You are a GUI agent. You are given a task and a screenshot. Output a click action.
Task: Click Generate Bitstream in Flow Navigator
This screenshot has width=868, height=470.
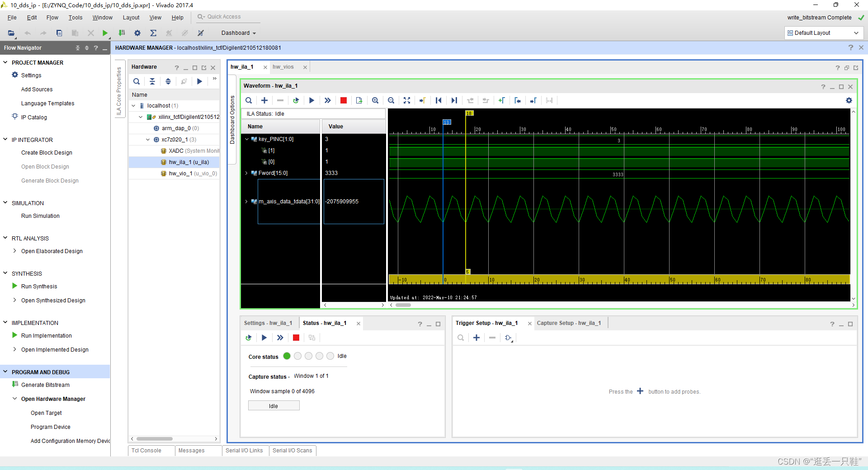point(45,385)
